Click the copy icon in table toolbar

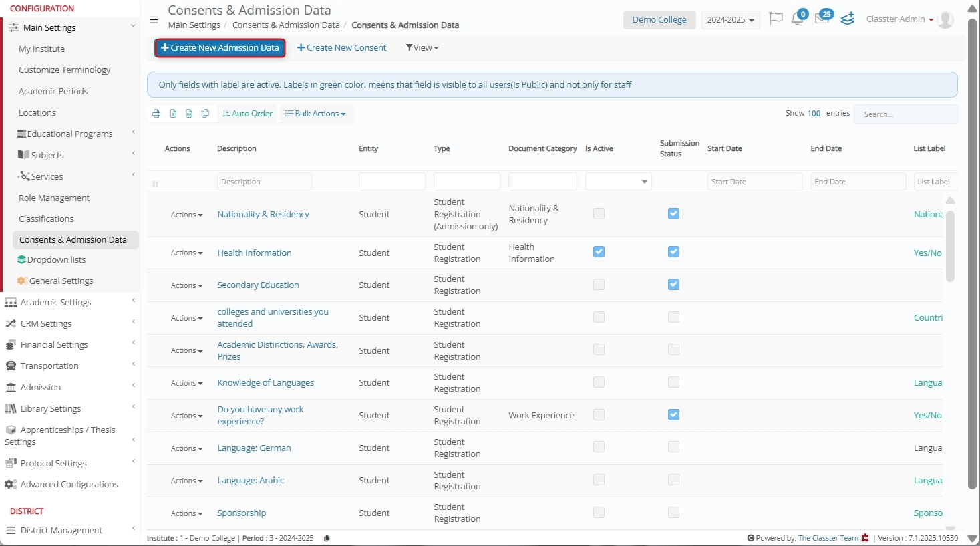point(205,114)
